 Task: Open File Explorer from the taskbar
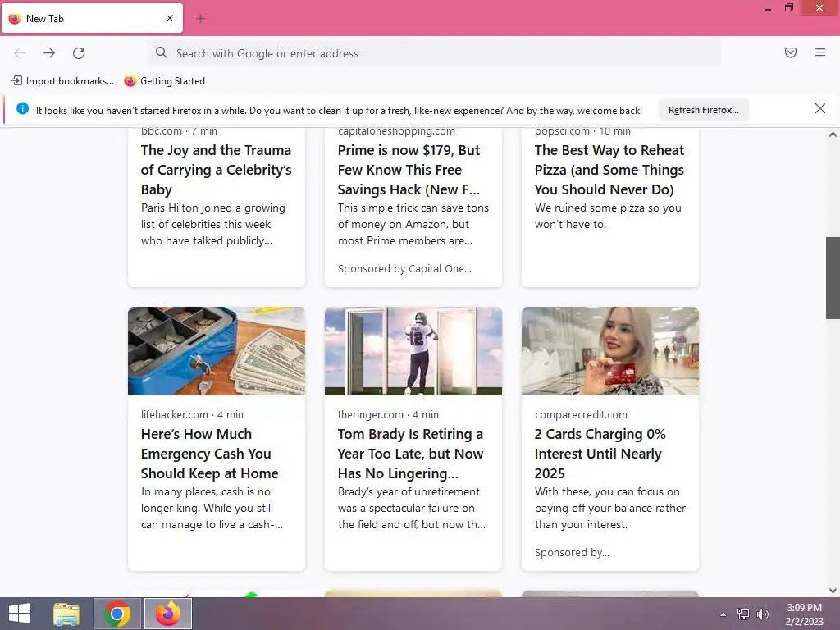[x=66, y=614]
